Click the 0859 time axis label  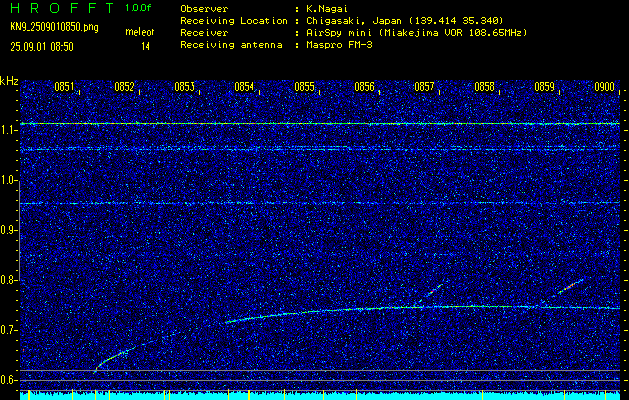tap(544, 87)
